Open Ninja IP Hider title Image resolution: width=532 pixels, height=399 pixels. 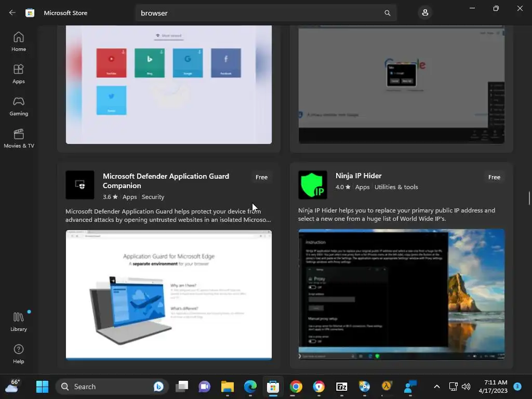pyautogui.click(x=358, y=176)
